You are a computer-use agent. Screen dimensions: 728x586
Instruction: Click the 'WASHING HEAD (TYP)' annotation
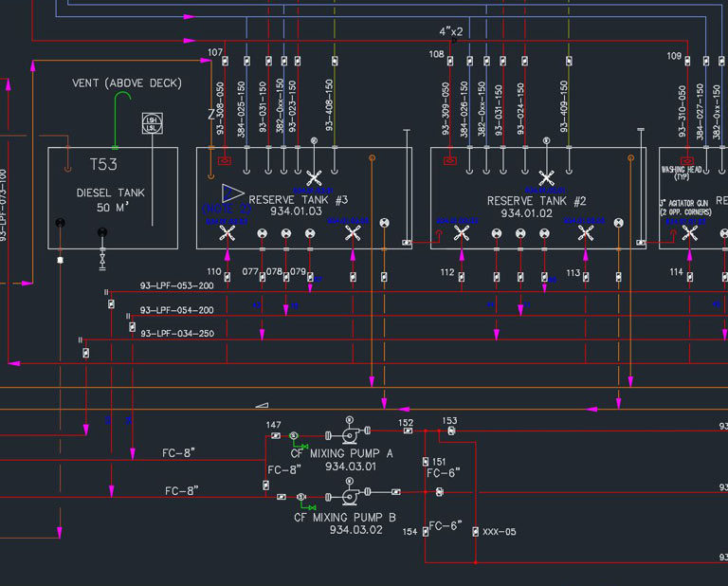[682, 173]
